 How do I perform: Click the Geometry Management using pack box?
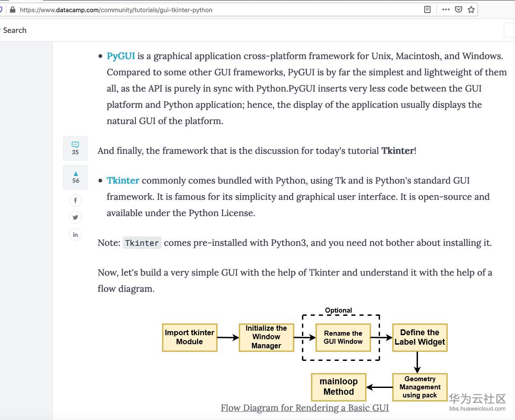point(420,387)
